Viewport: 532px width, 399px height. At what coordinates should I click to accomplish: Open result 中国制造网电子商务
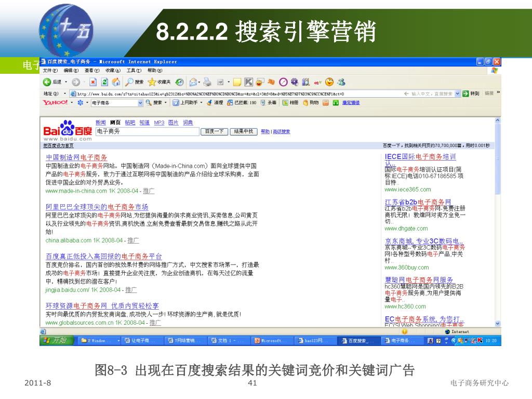76,157
